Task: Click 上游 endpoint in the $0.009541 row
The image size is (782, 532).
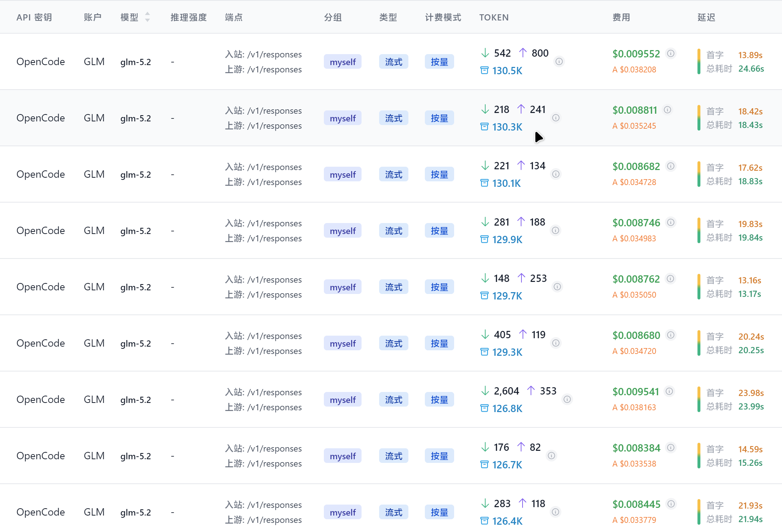Action: pos(263,407)
